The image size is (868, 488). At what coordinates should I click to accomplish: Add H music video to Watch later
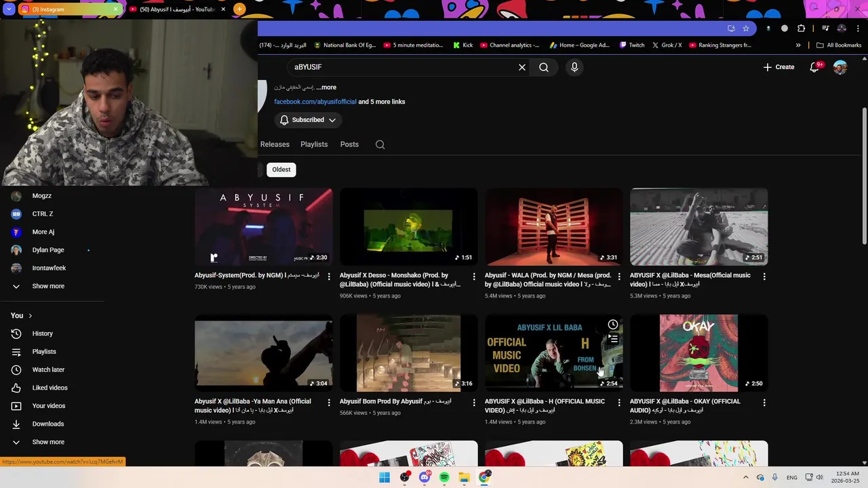[x=613, y=325]
